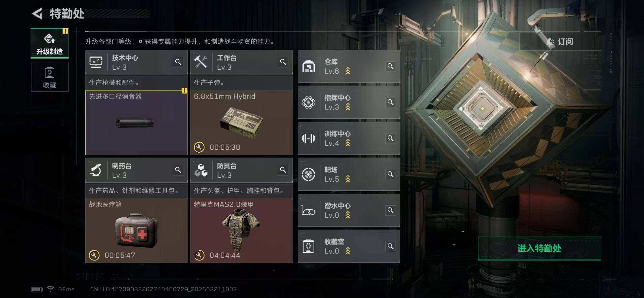Open magnifier icon for 工作台

click(x=283, y=62)
